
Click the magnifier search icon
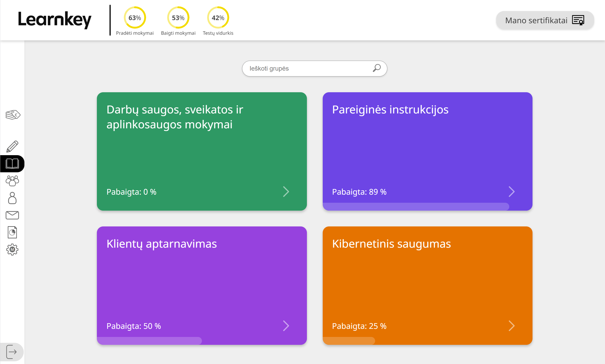(x=377, y=68)
